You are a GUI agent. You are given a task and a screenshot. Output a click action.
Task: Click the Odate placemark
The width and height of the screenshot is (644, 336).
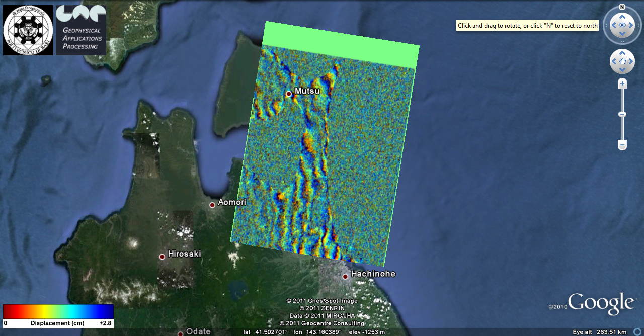click(180, 333)
